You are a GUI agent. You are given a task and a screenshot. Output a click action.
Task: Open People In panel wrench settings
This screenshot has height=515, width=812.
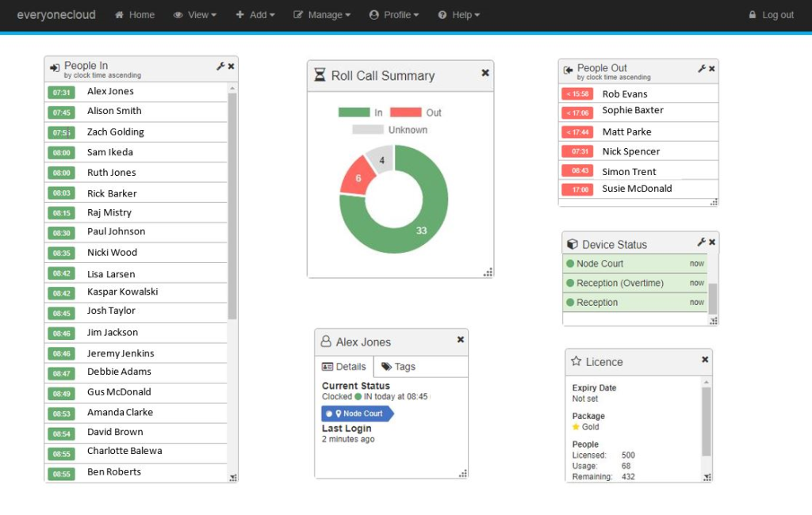click(220, 67)
